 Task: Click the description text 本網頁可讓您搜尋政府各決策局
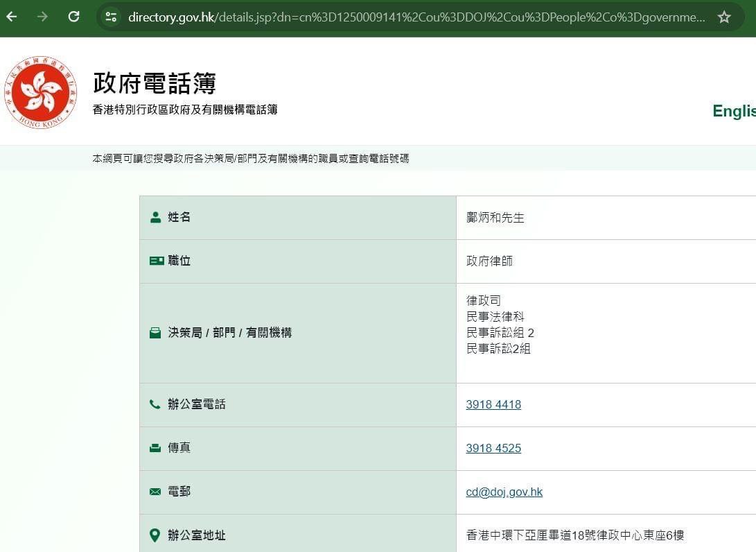(x=251, y=158)
